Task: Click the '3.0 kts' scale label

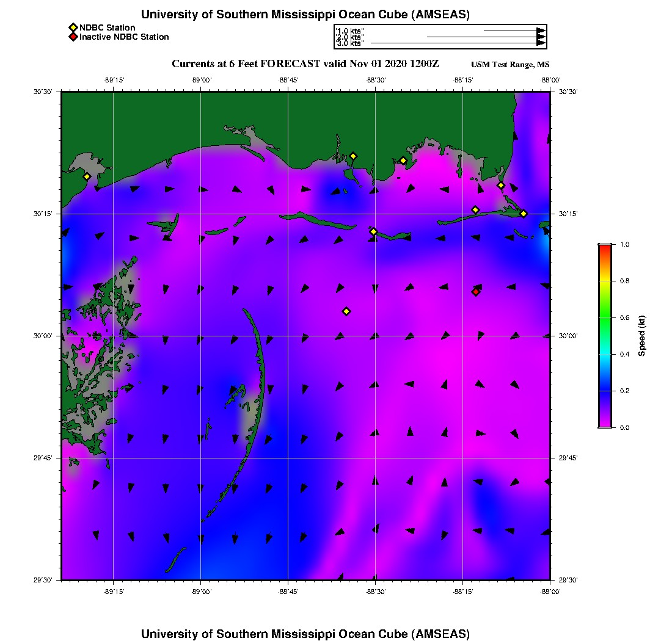Action: pos(350,43)
